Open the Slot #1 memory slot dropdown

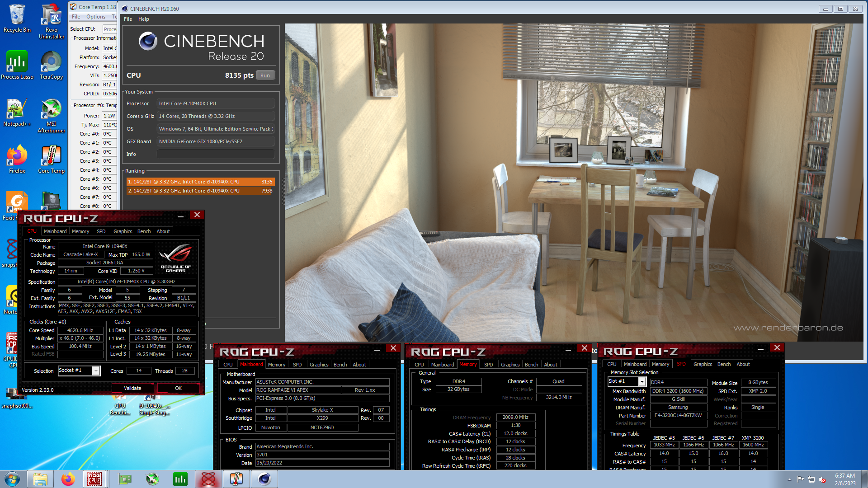pyautogui.click(x=642, y=381)
